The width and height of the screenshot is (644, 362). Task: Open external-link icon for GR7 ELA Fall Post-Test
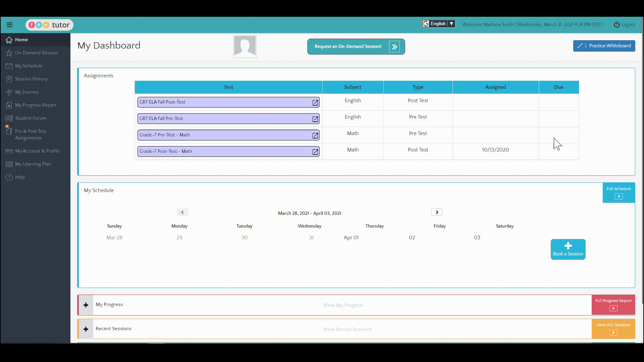pyautogui.click(x=315, y=103)
